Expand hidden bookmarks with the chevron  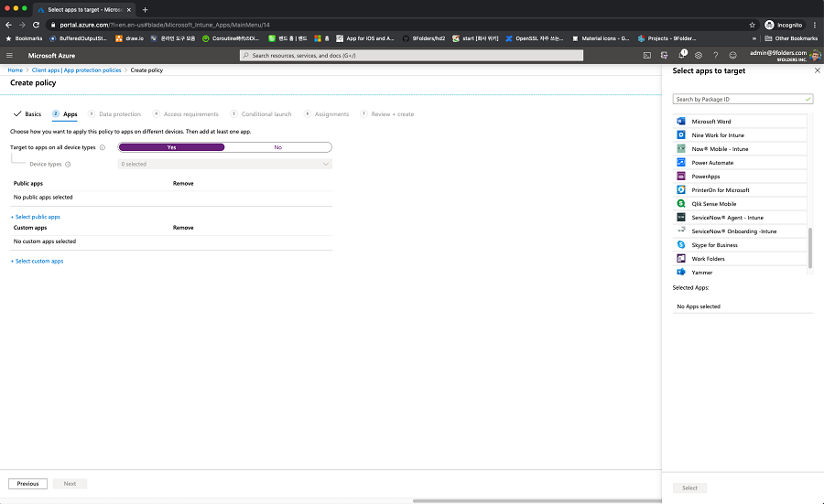click(x=754, y=38)
